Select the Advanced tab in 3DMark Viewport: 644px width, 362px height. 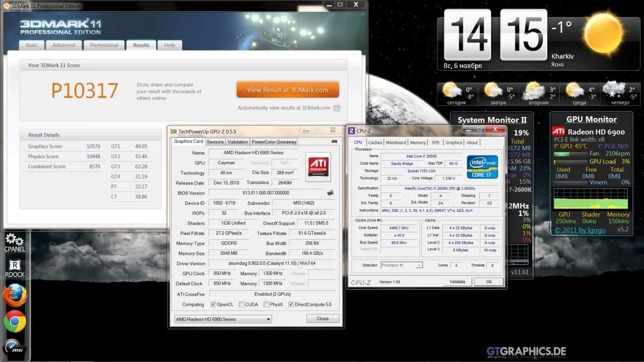pos(64,45)
